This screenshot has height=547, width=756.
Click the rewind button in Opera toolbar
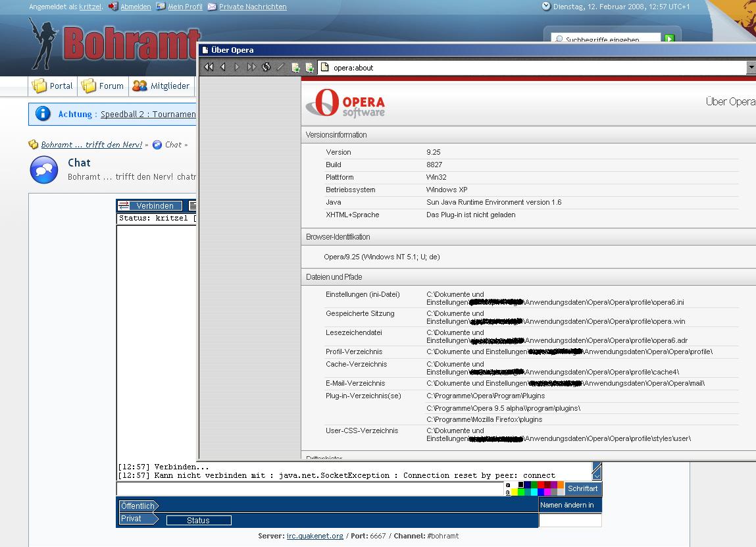pos(209,67)
